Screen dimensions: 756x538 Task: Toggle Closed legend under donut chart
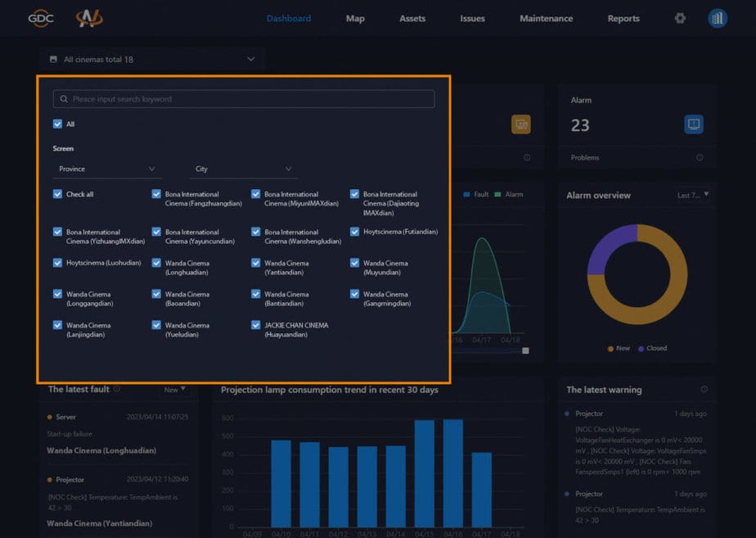coord(652,348)
